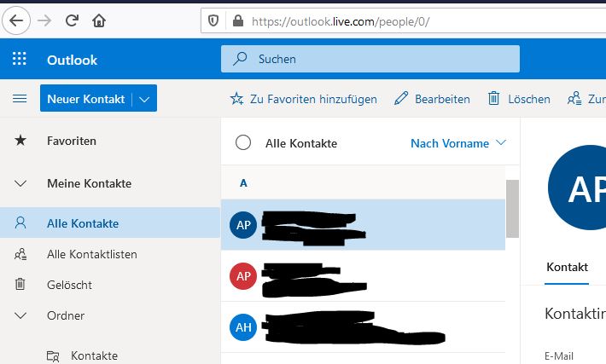This screenshot has height=364, width=606.
Task: Switch to the Kontakt tab
Action: point(567,267)
